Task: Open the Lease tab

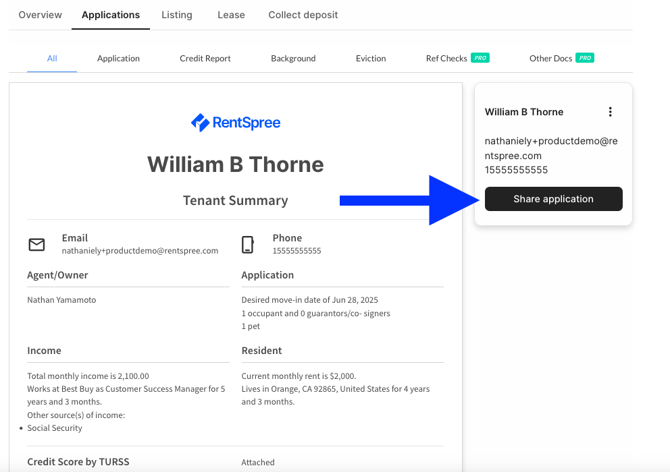Action: click(x=231, y=15)
